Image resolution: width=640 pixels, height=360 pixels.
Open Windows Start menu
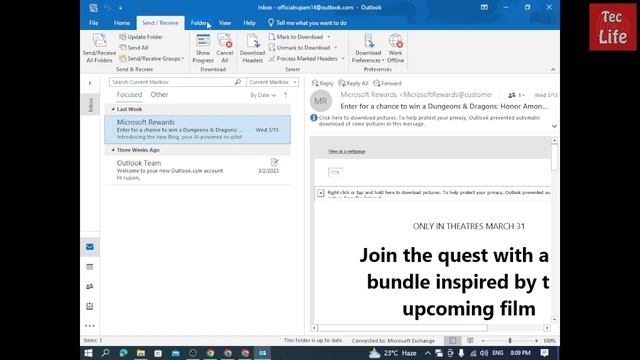tap(88, 353)
